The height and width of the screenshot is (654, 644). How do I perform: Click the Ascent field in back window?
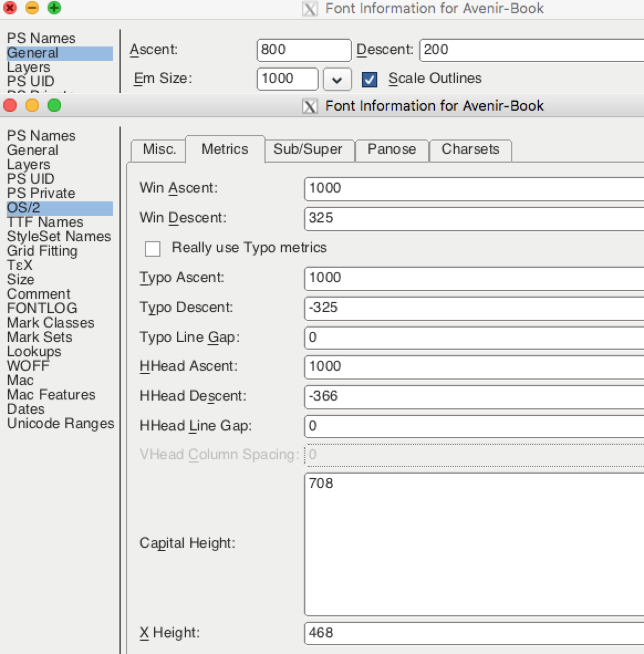[304, 50]
